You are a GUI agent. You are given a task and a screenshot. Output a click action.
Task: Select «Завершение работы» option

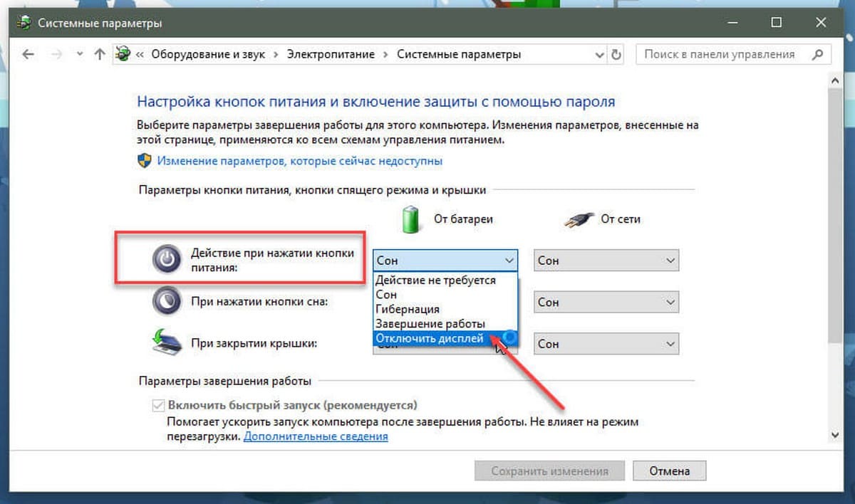445,324
